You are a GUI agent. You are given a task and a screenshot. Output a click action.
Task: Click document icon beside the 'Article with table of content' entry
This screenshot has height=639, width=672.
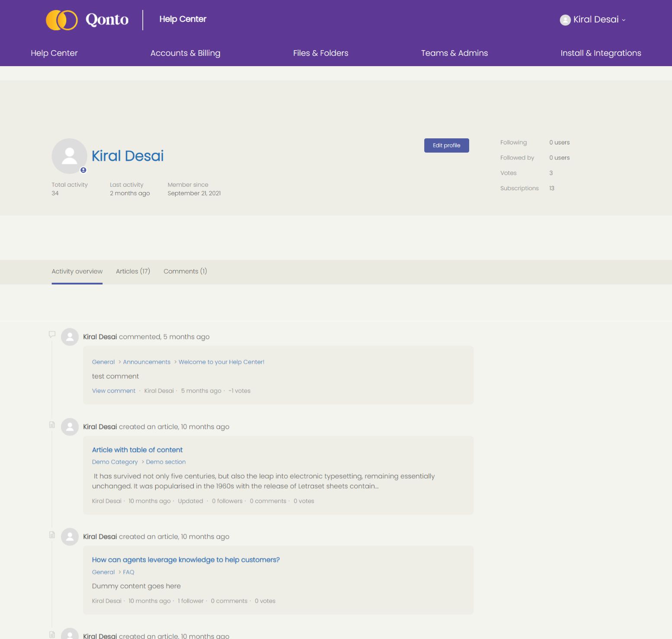coord(52,425)
